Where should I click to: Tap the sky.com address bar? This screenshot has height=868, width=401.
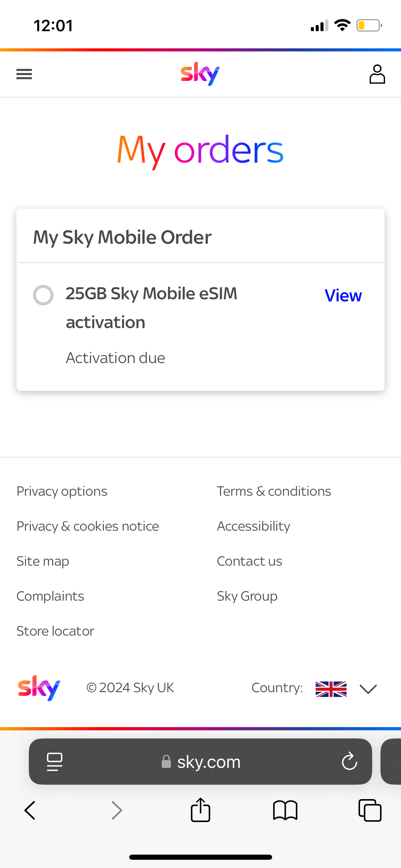(208, 762)
